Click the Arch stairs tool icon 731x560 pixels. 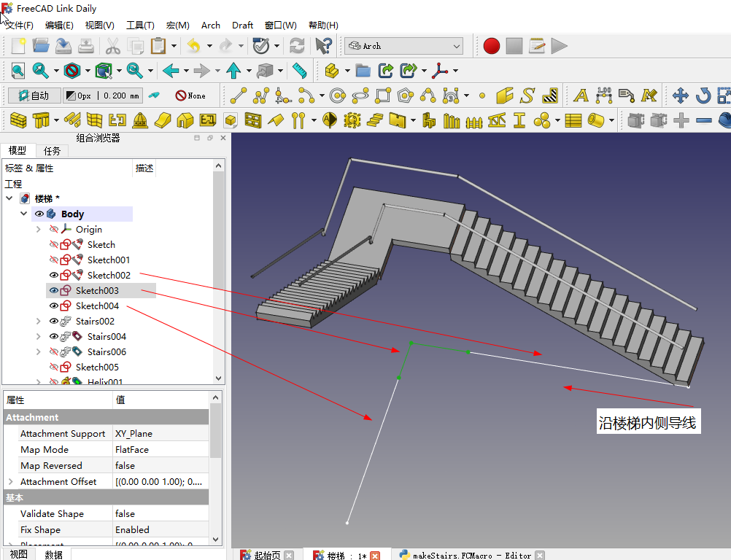pyautogui.click(x=376, y=120)
